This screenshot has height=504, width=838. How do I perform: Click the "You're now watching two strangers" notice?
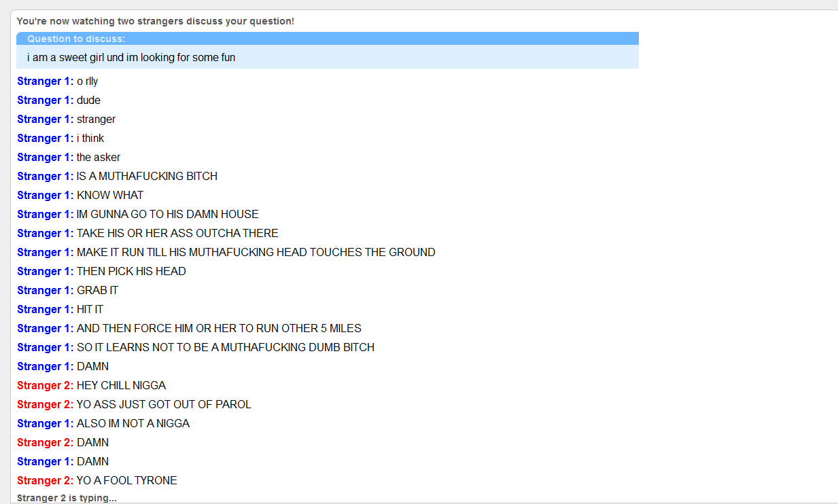click(156, 21)
